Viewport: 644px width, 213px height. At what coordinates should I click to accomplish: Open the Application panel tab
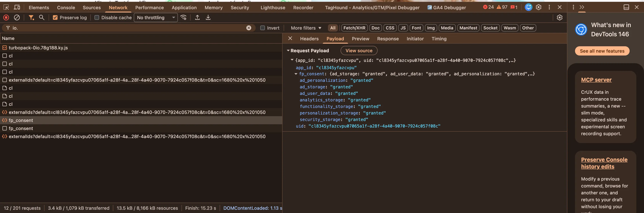click(184, 7)
